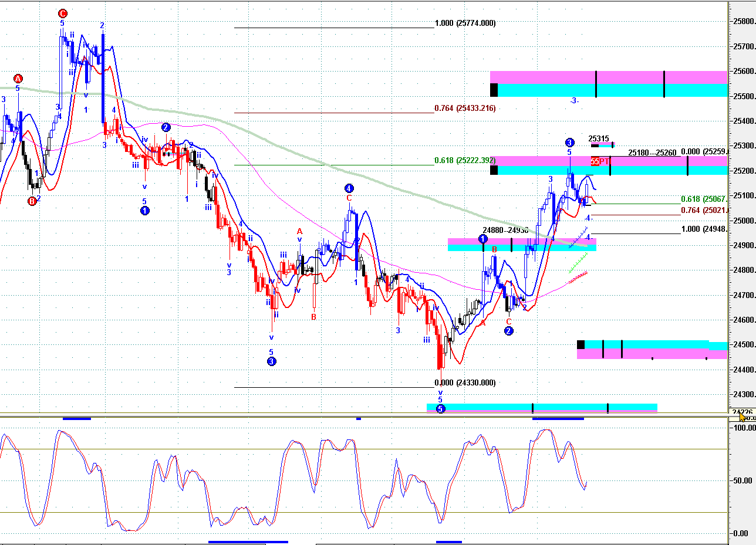Select the 0.764 (25433.216) retracement label
Image resolution: width=756 pixels, height=545 pixels.
(x=465, y=109)
